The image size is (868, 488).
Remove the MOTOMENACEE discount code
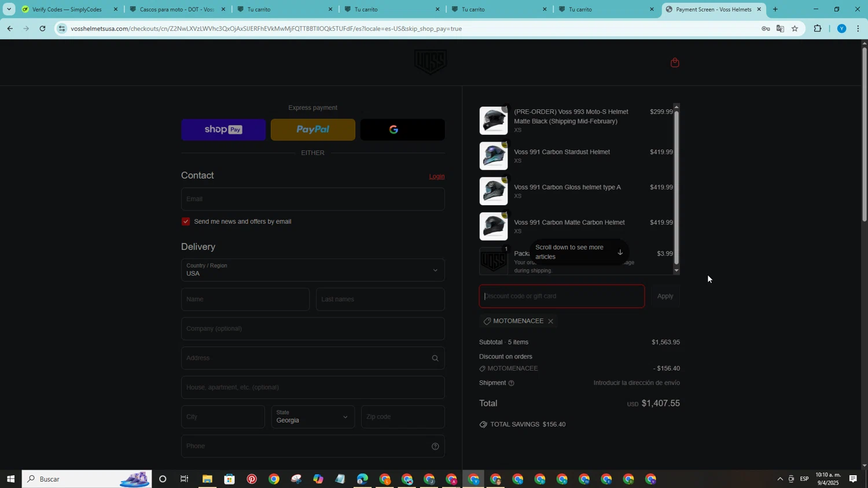(550, 321)
